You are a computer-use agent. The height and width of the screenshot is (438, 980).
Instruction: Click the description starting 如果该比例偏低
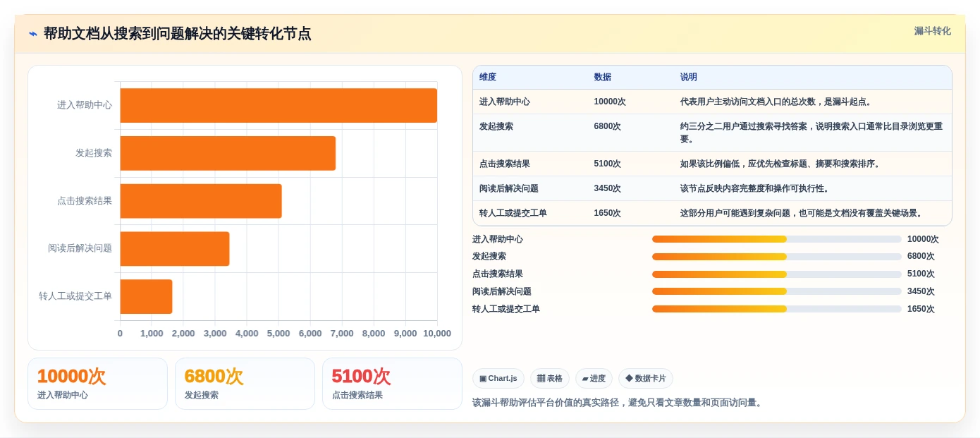(x=782, y=164)
